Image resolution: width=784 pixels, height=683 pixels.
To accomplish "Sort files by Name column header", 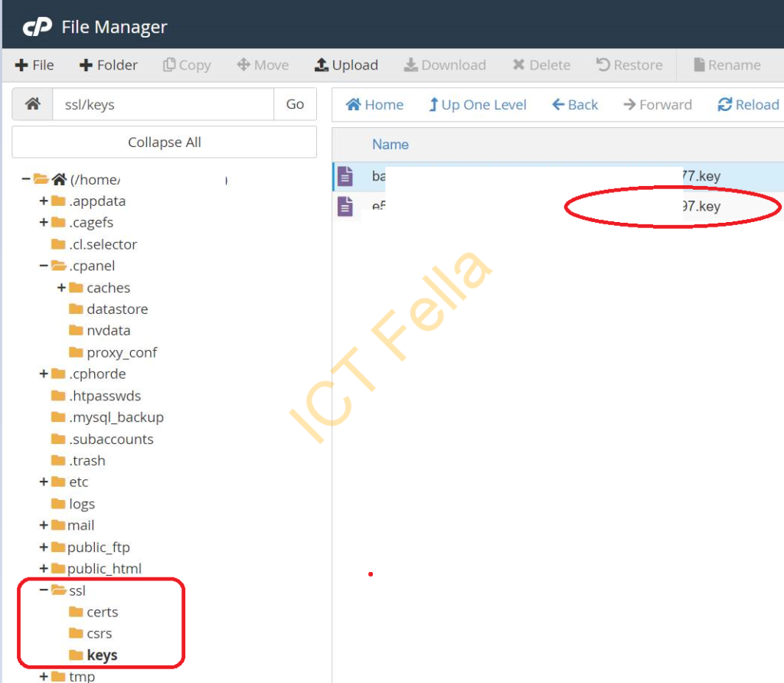I will (390, 144).
